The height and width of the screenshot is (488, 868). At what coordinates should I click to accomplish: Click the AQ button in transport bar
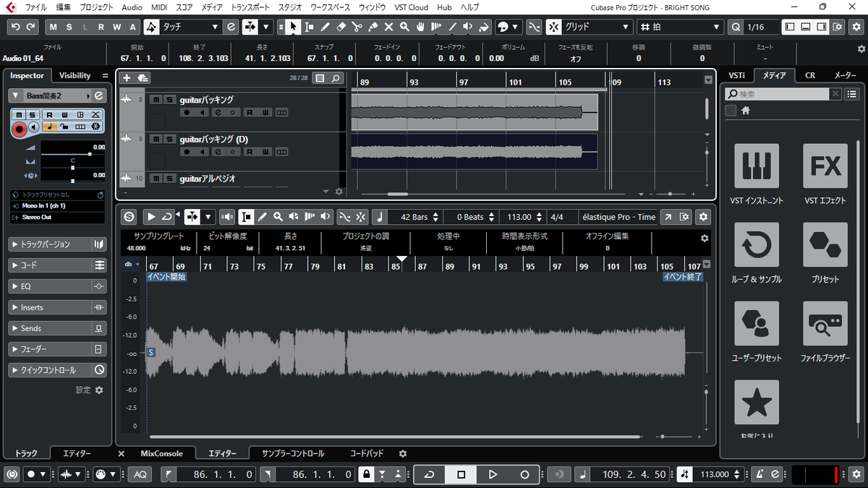140,474
